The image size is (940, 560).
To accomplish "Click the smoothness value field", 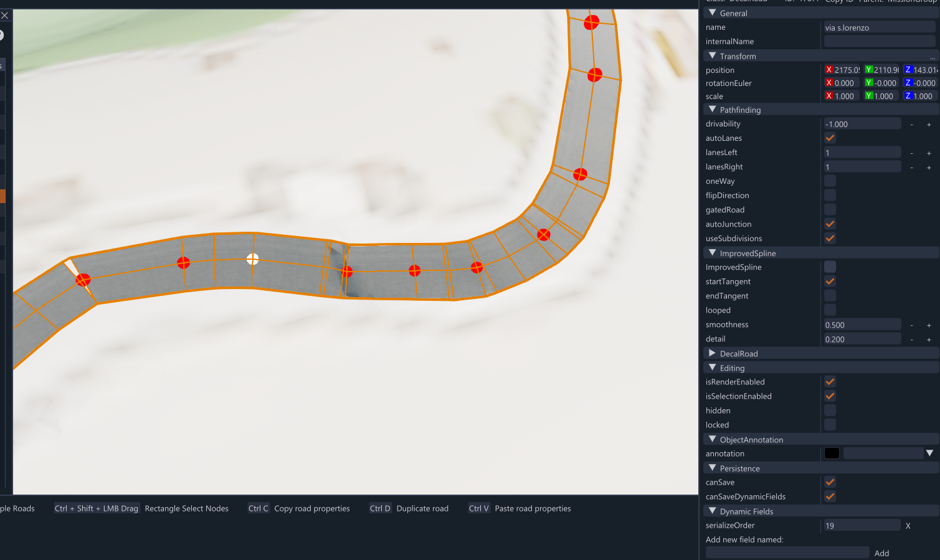I will point(863,325).
